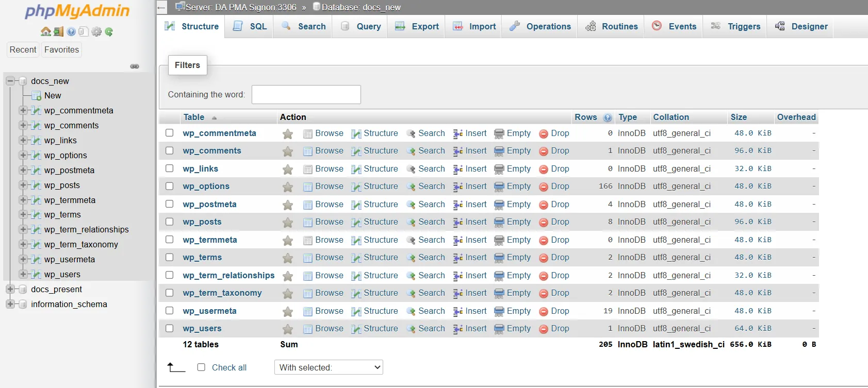The height and width of the screenshot is (388, 868).
Task: Click the 12 tables summary text
Action: (x=201, y=344)
